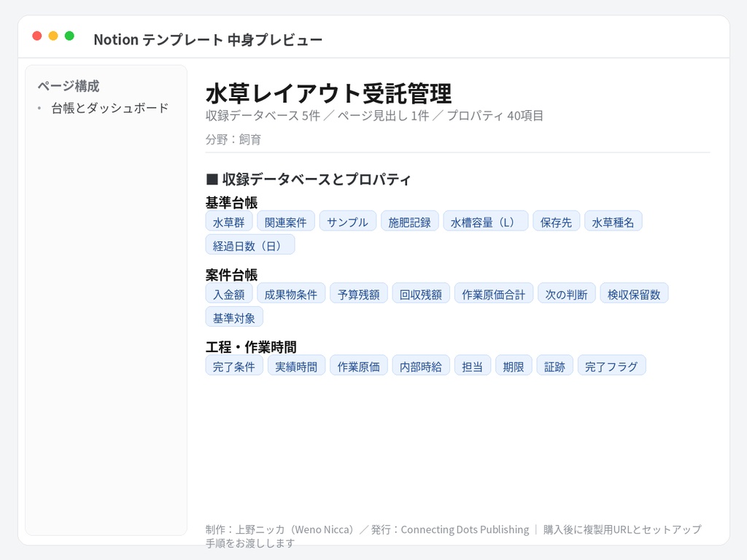Screen dimensions: 747x560
Task: Click the 水槽容量（L） property tag
Action: pos(485,222)
